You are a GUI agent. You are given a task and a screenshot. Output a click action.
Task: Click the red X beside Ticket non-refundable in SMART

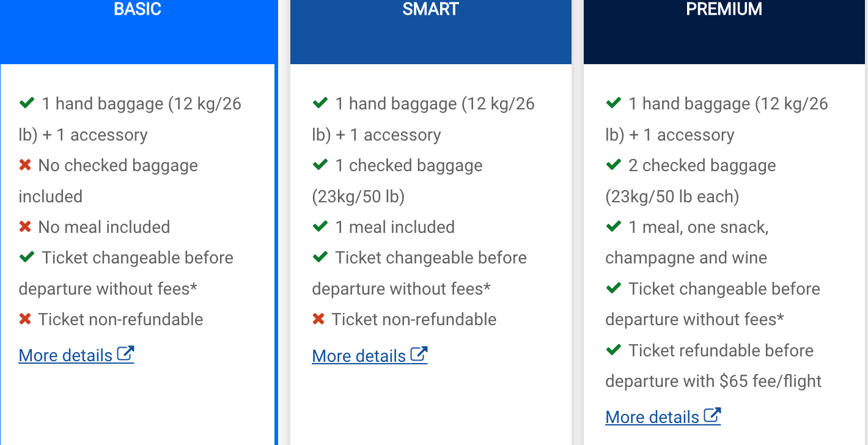pos(318,319)
